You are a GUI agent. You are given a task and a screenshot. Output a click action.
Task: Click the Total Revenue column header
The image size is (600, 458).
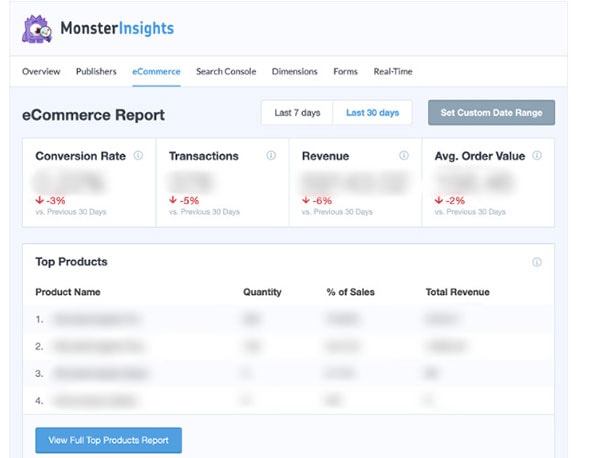[459, 292]
